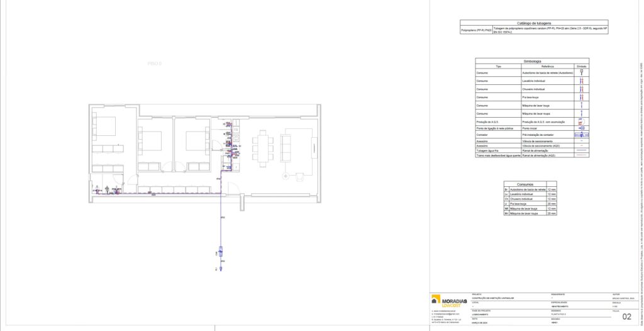Click 'Pré-instalação de contador' reference text
Image resolution: width=644 pixels, height=331 pixels.
pyautogui.click(x=538, y=135)
